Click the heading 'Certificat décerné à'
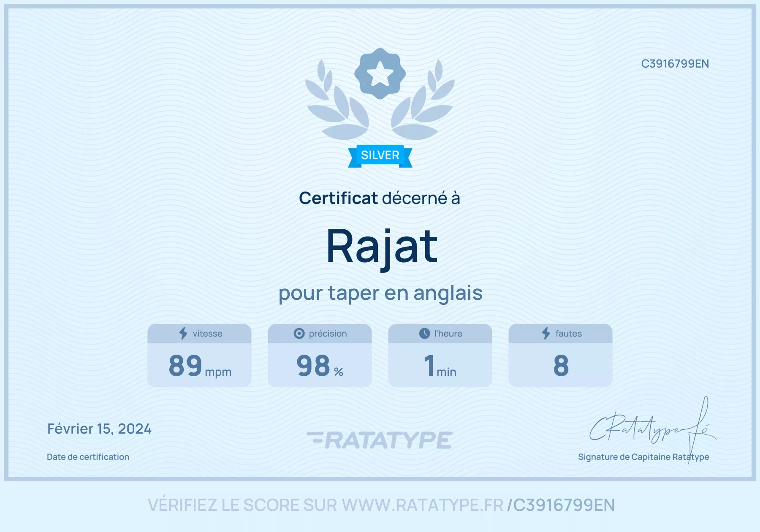Viewport: 760px width, 532px height. click(379, 198)
